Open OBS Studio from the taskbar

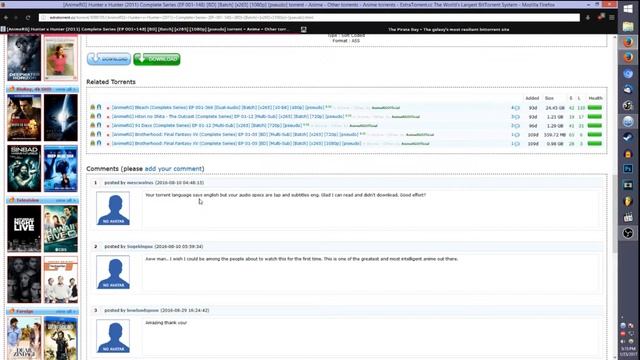coord(629,233)
